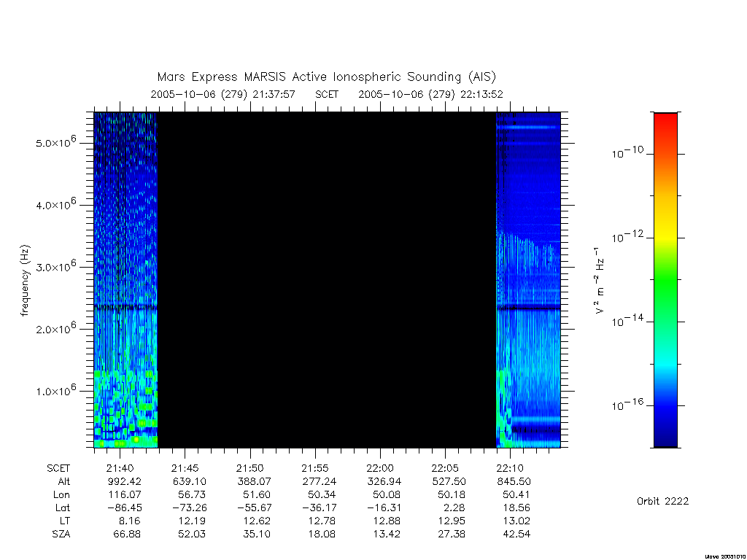
Task: Click the SZA value 35.10
Action: click(258, 534)
